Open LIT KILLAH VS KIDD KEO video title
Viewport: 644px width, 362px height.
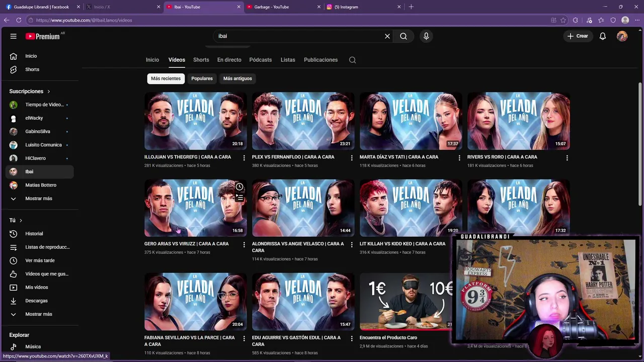point(403,244)
